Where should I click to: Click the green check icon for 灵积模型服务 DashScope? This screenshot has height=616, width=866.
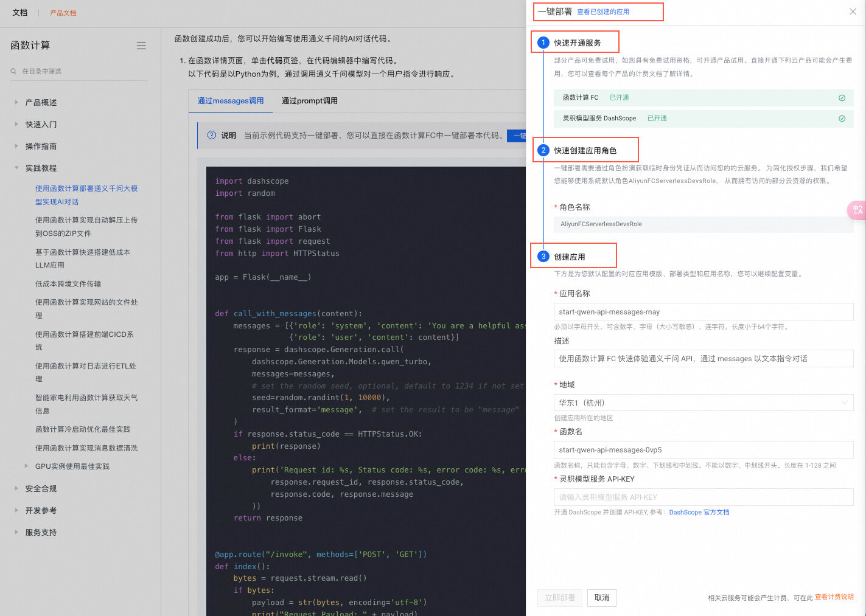tap(842, 119)
